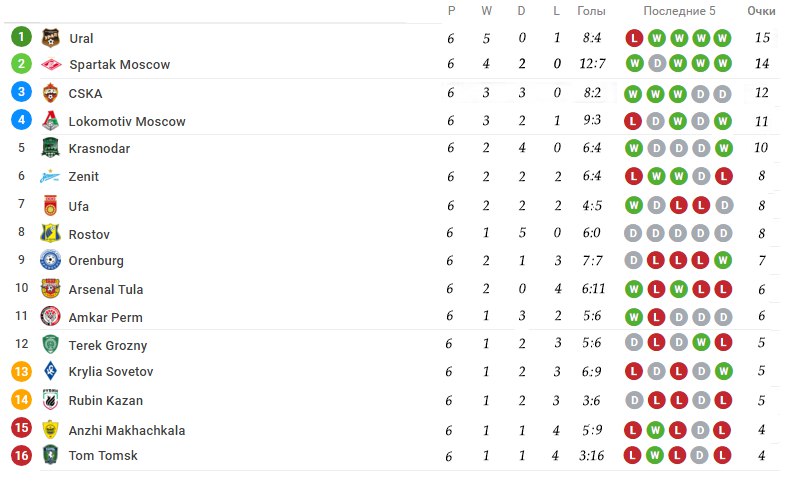The image size is (789, 482).
Task: Click the Spartak Moscow club logo
Action: (51, 64)
